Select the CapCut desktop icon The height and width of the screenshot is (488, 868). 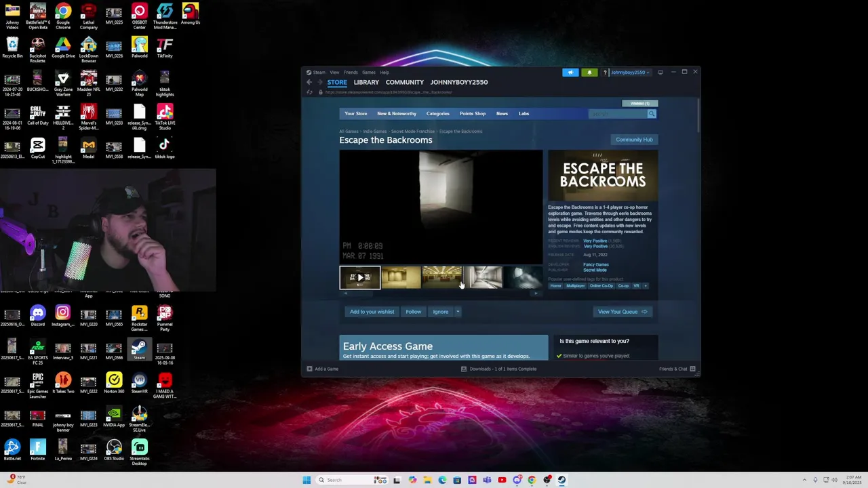[x=37, y=148]
